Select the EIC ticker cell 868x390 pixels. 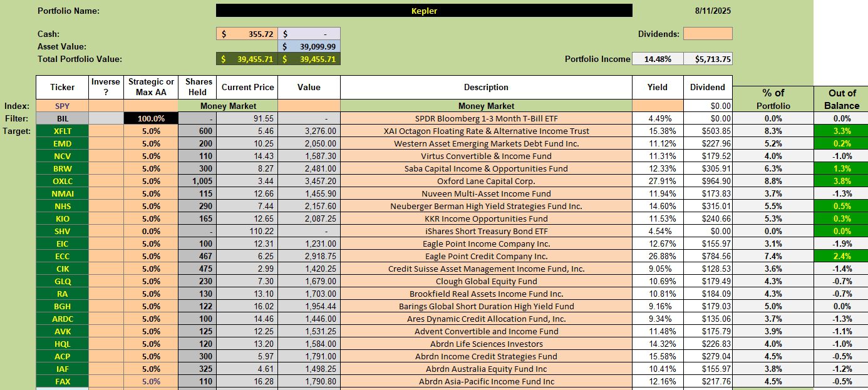click(62, 244)
